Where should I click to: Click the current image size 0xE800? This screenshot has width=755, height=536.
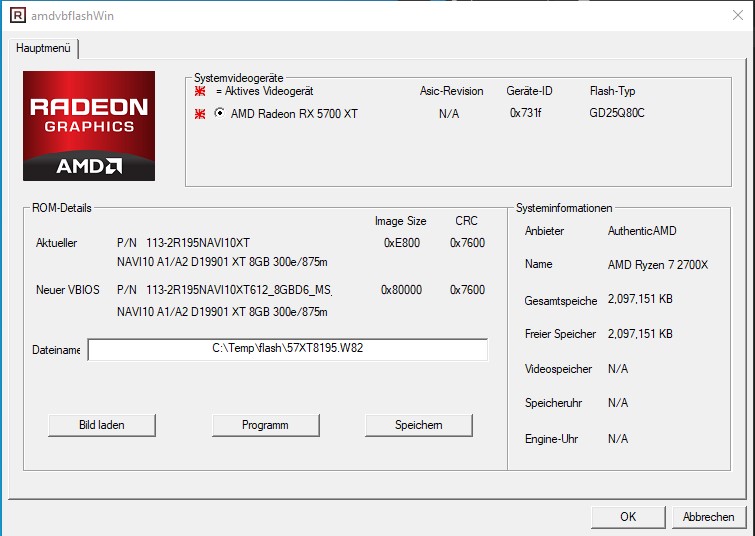(x=402, y=243)
